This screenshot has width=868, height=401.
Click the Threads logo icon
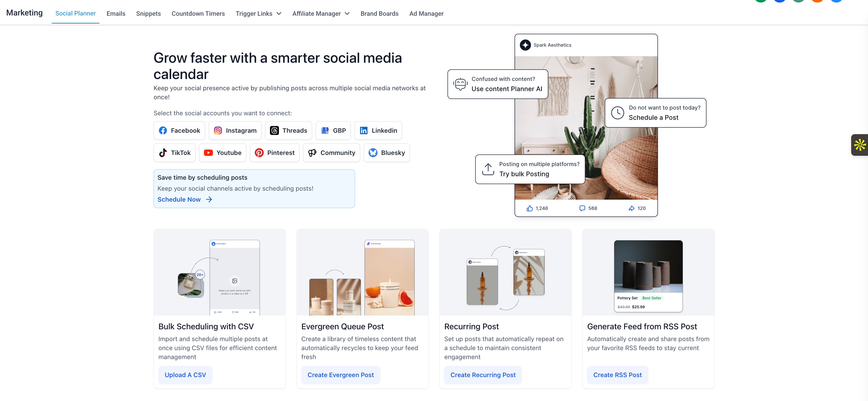274,130
